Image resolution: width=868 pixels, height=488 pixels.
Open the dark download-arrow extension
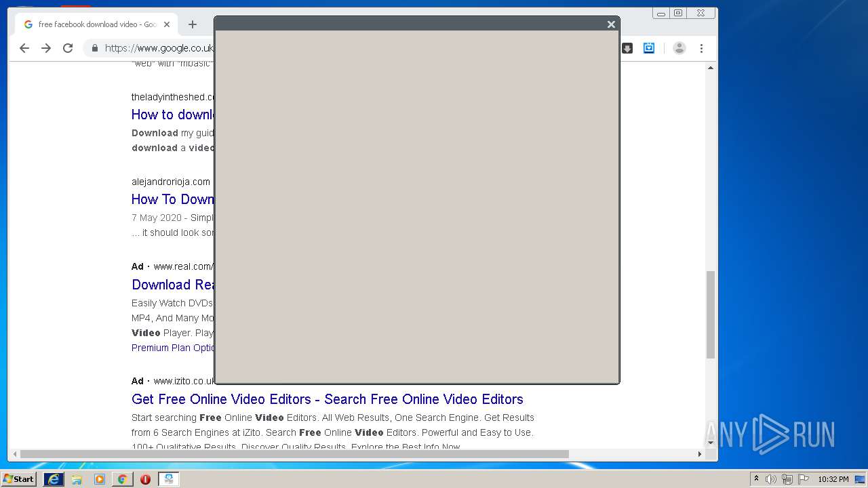point(627,48)
